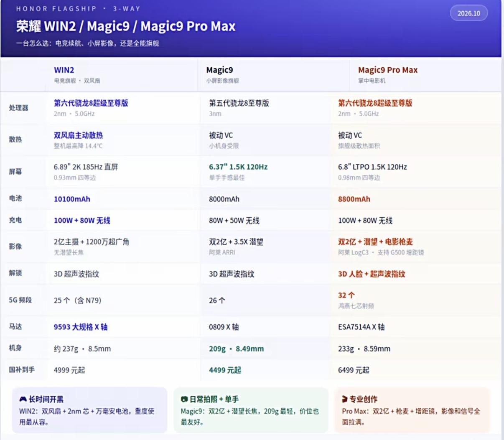Click the camera icon beside 日常拍照+单手
Viewport: 504px width, 440px height.
(x=184, y=399)
